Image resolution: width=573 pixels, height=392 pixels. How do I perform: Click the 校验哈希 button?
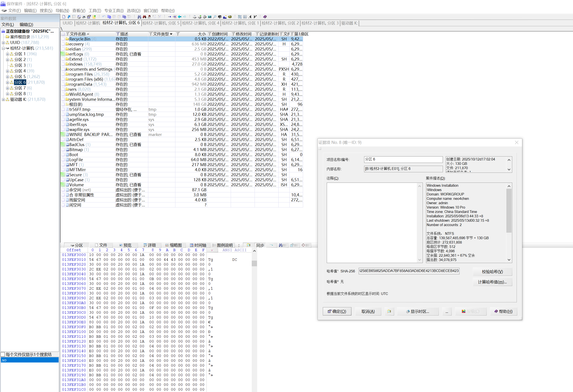click(x=492, y=272)
